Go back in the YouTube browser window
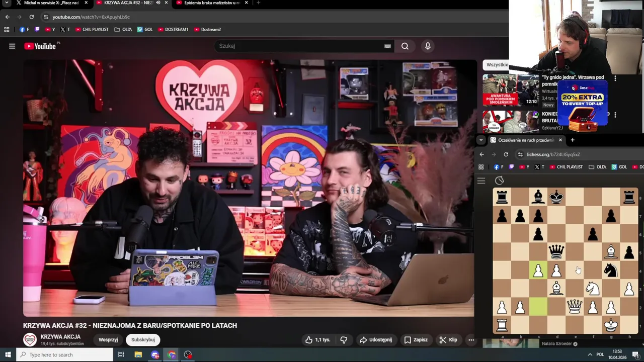The height and width of the screenshot is (362, 644). (x=7, y=17)
